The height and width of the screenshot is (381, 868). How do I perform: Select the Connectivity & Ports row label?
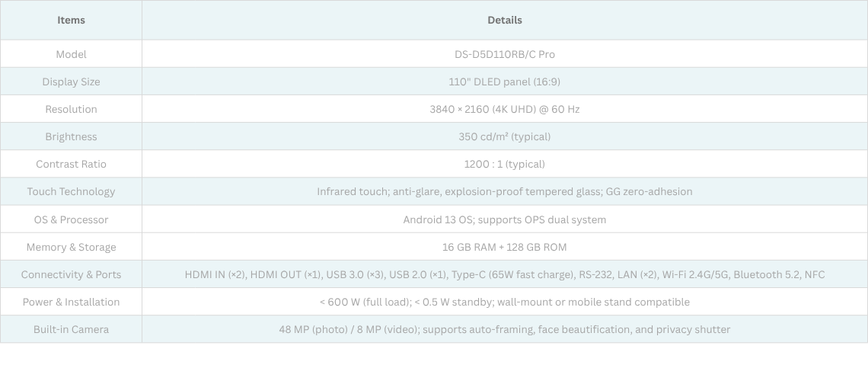71,274
